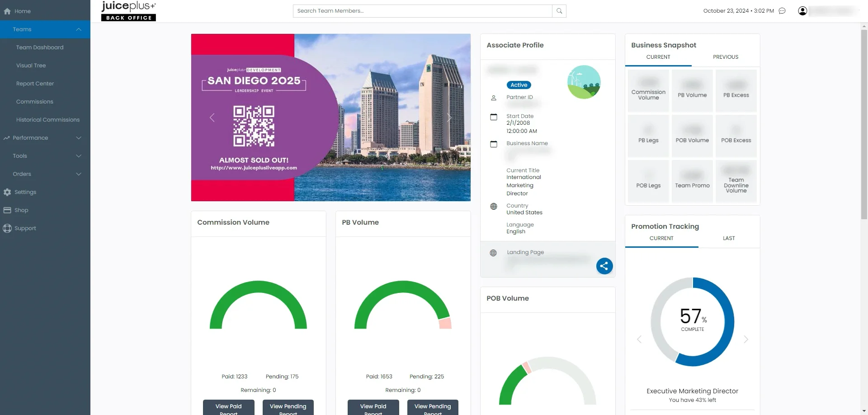Screen dimensions: 868x415
Task: Expand the Tools menu
Action: click(x=78, y=156)
